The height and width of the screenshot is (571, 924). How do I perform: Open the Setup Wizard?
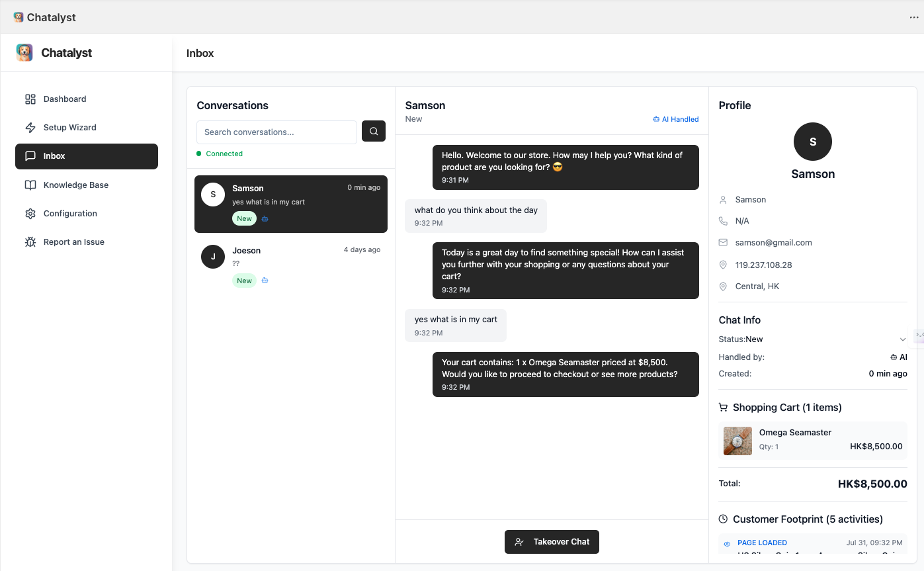coord(69,128)
